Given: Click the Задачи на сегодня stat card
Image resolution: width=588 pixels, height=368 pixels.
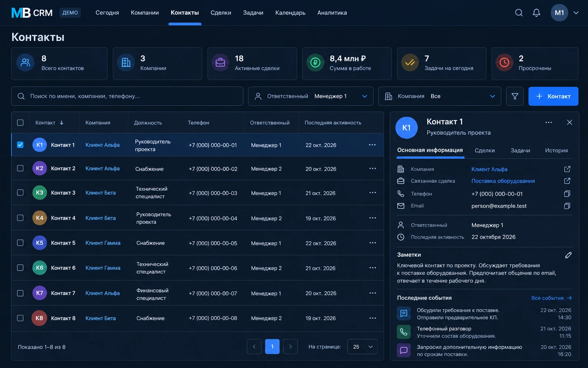Looking at the screenshot, I should tap(442, 63).
